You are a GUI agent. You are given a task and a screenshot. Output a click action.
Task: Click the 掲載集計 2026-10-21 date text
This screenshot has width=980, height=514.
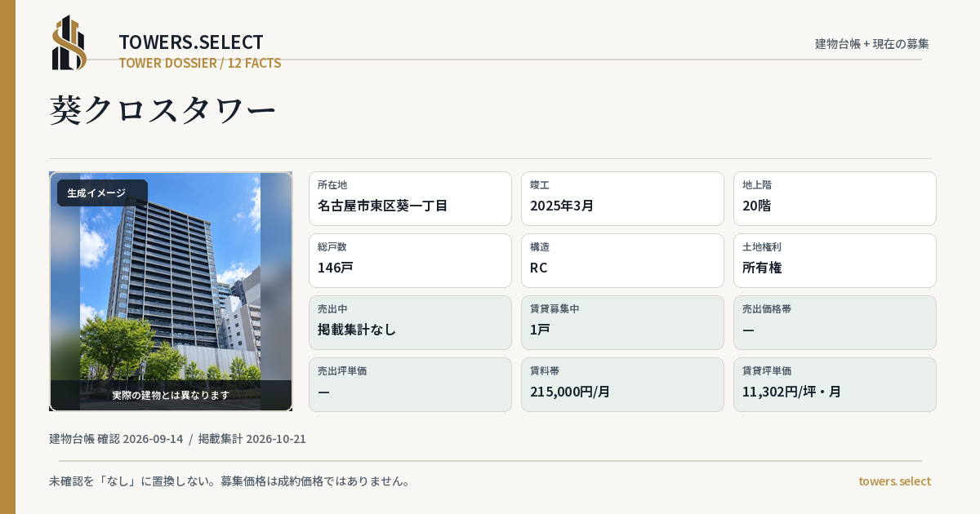point(252,439)
